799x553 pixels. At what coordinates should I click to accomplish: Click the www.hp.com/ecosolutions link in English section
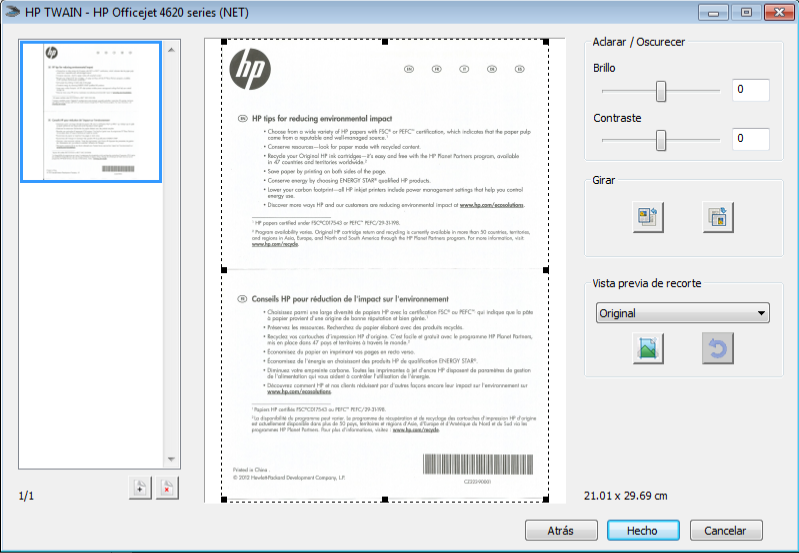(491, 205)
